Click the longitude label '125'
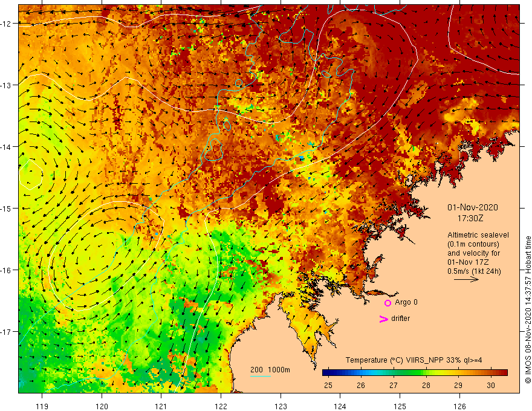Image resolution: width=532 pixels, height=411 pixels. pos(400,406)
